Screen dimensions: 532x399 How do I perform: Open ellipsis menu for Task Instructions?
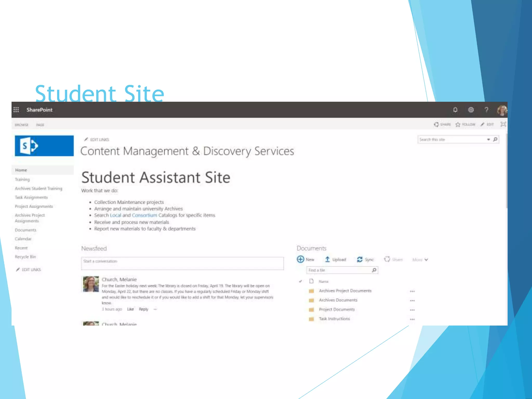point(412,320)
